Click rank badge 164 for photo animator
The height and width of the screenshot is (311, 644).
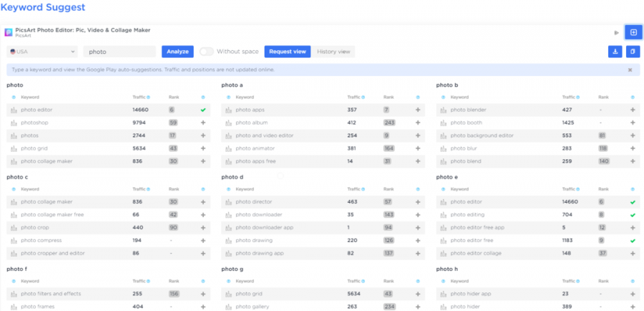tap(389, 148)
